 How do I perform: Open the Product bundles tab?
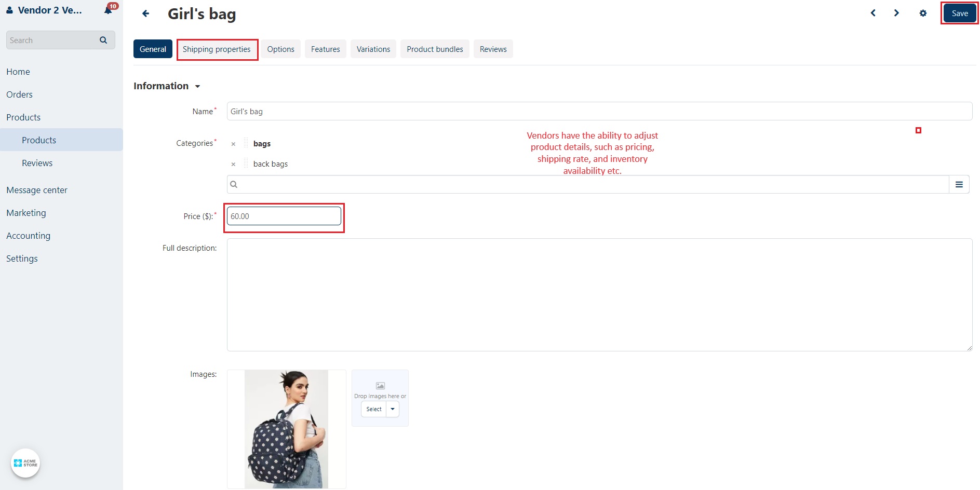(x=435, y=49)
